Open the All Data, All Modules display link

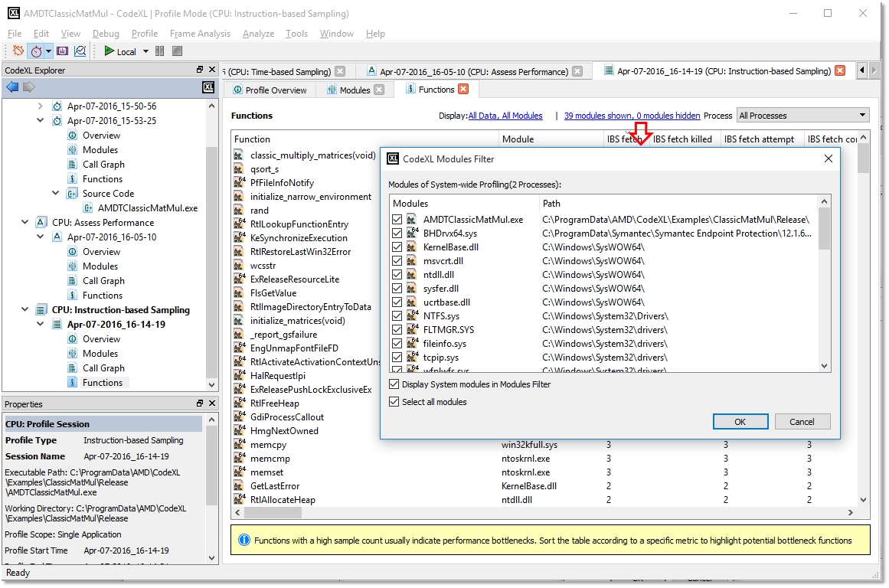[505, 116]
